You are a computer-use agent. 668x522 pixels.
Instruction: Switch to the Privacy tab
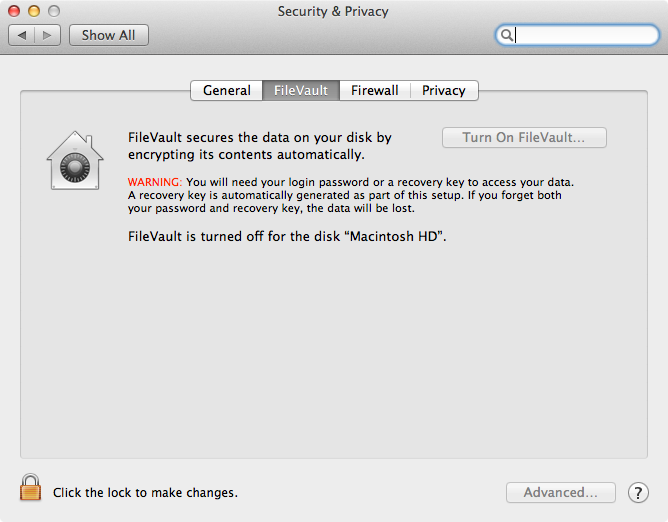click(x=443, y=90)
